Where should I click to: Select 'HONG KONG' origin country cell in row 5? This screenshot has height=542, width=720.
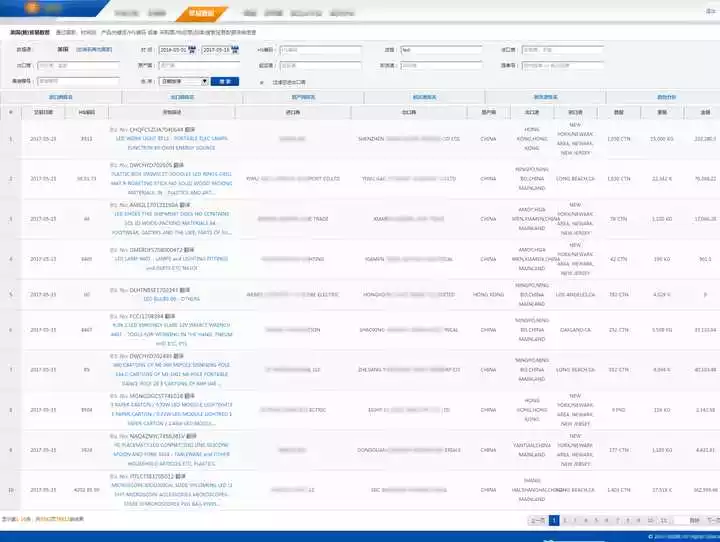[x=489, y=294]
